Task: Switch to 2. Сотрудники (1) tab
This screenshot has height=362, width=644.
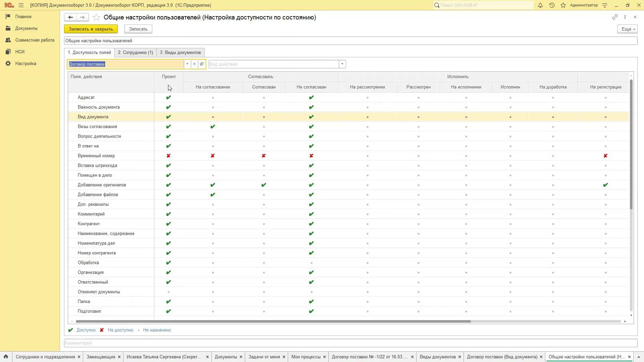Action: 135,53
